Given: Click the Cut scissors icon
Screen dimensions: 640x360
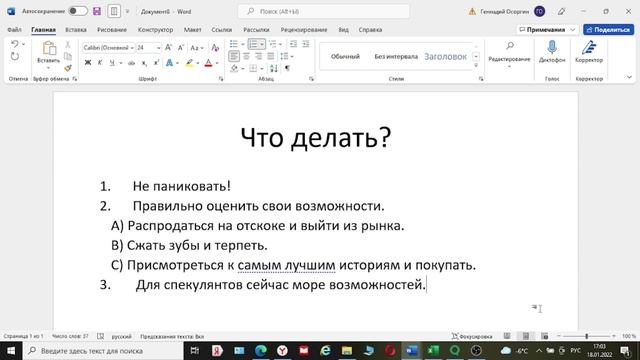Looking at the screenshot, I should point(68,44).
